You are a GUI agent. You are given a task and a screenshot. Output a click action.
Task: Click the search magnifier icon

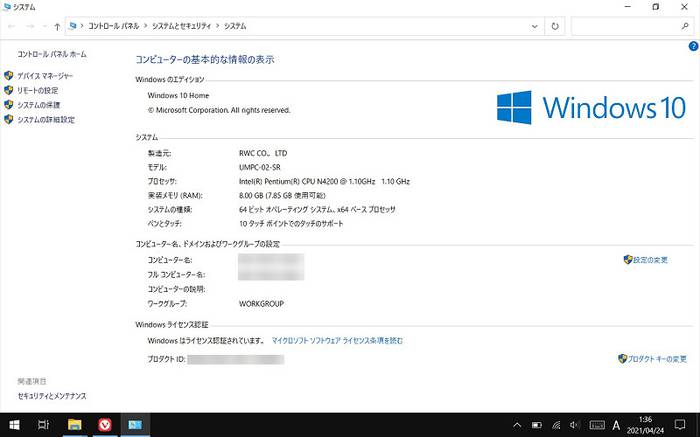click(685, 26)
